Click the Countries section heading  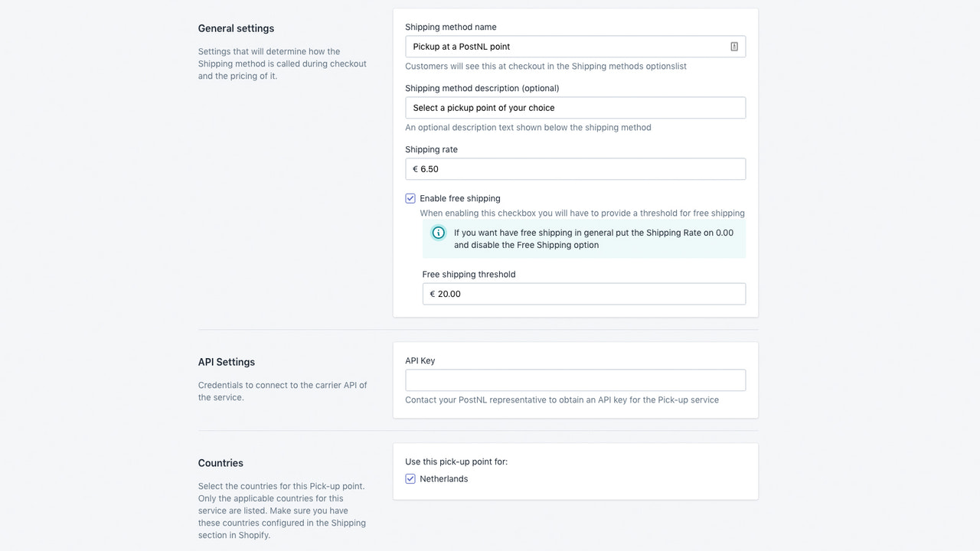pos(220,463)
